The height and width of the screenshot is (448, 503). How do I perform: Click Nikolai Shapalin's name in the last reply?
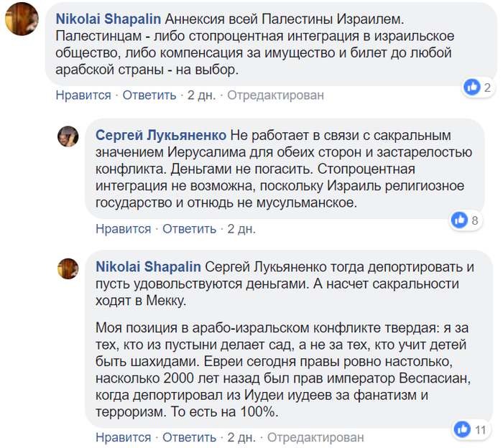(148, 266)
